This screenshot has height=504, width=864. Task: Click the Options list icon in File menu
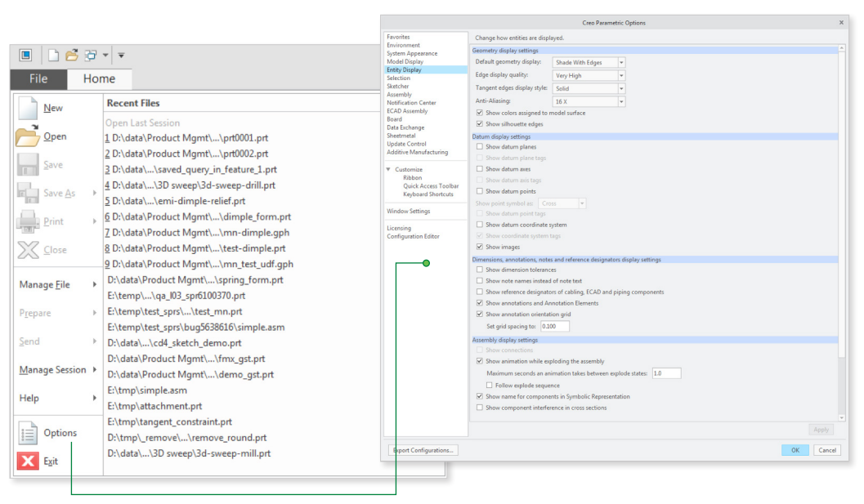pyautogui.click(x=28, y=433)
